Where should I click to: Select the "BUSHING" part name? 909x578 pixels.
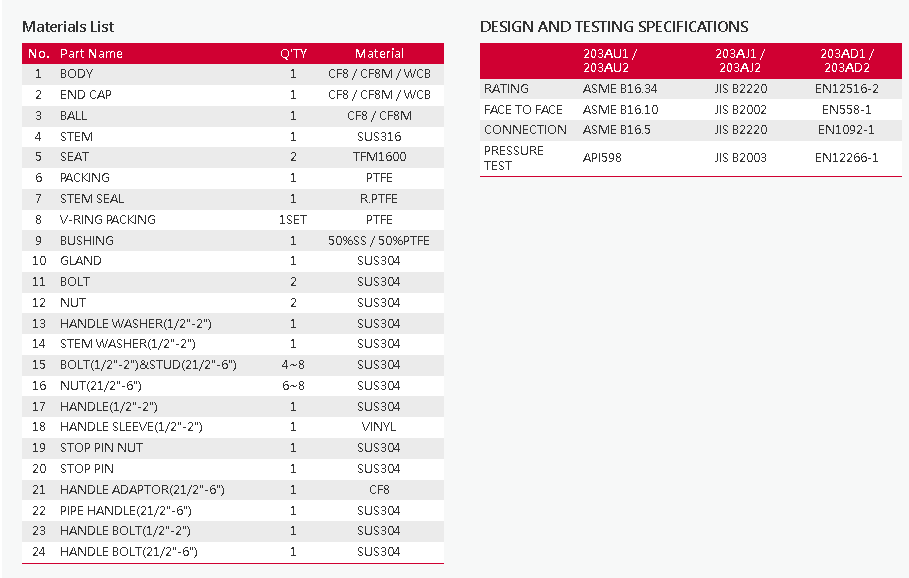pyautogui.click(x=87, y=241)
